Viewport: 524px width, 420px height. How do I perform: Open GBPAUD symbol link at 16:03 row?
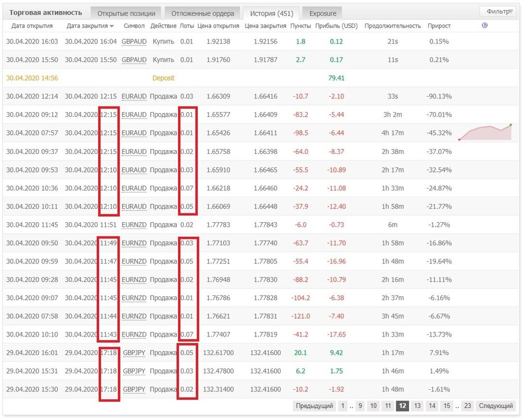[x=134, y=41]
